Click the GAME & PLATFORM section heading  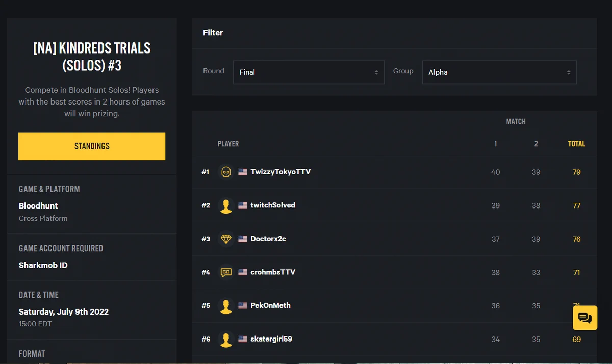coord(49,189)
